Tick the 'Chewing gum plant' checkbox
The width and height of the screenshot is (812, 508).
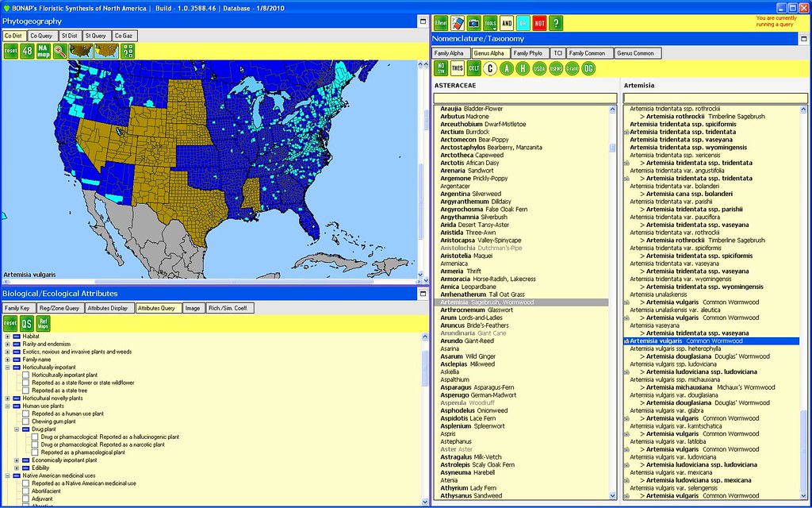(26, 421)
